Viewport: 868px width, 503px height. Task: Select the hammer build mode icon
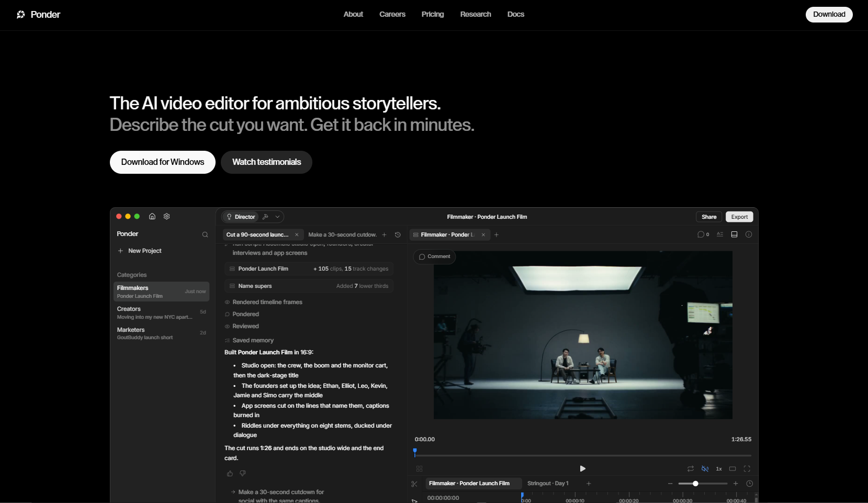coord(266,217)
